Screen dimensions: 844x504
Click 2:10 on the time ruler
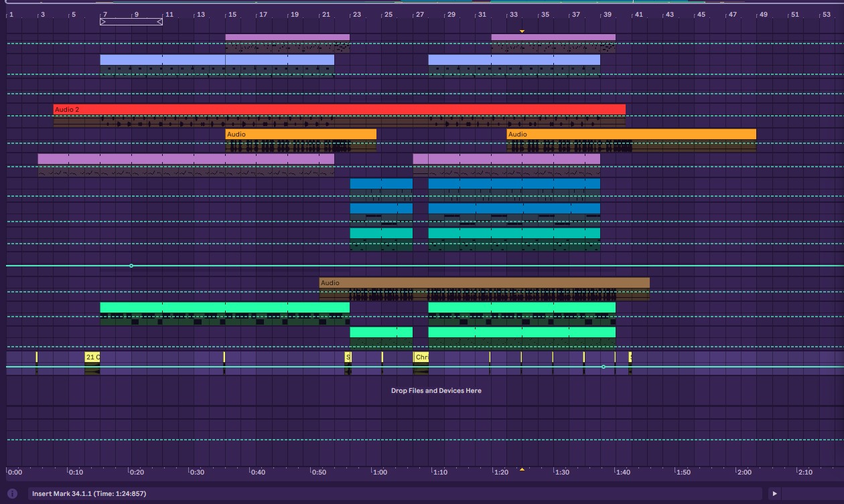pos(805,473)
